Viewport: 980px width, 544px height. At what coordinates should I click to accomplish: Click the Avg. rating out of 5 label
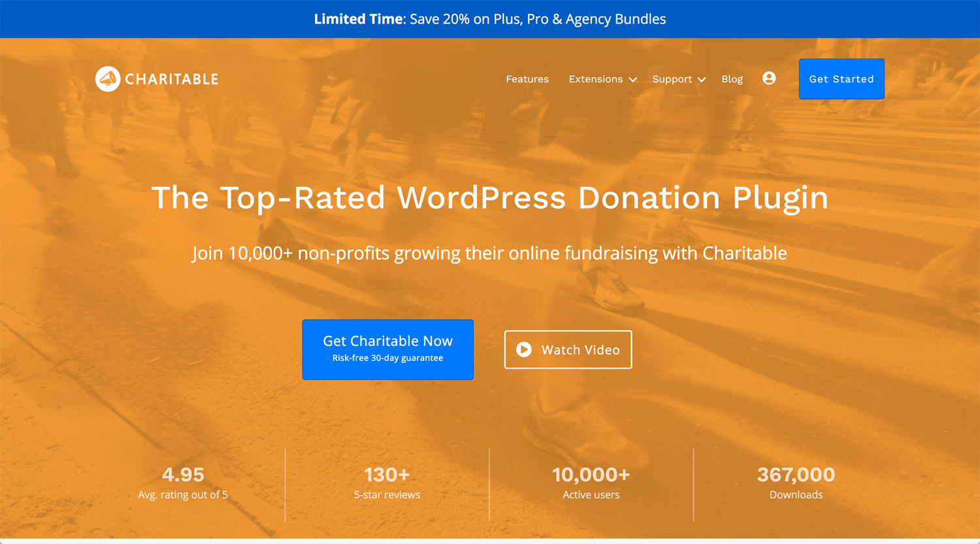tap(183, 495)
